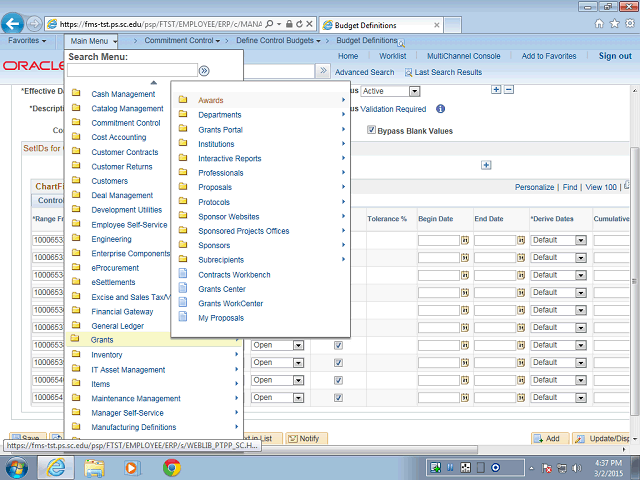
Task: Open Google Chrome from the taskbar
Action: 171,467
